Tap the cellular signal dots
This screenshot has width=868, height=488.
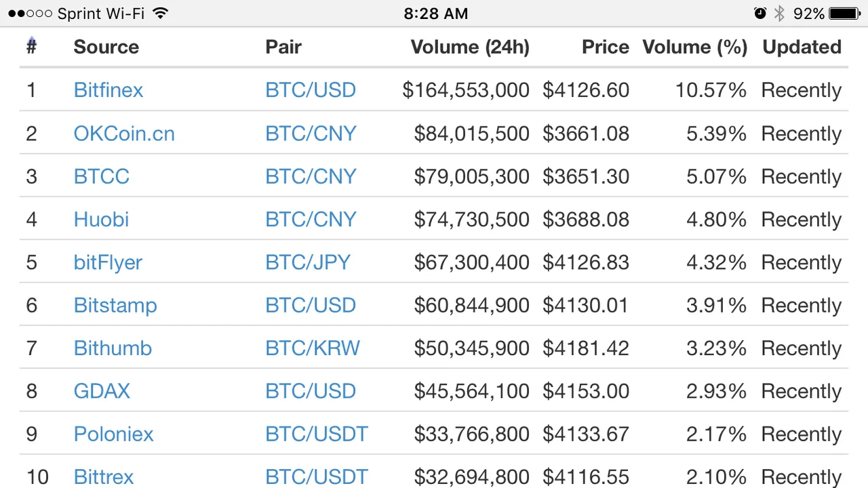coord(31,14)
